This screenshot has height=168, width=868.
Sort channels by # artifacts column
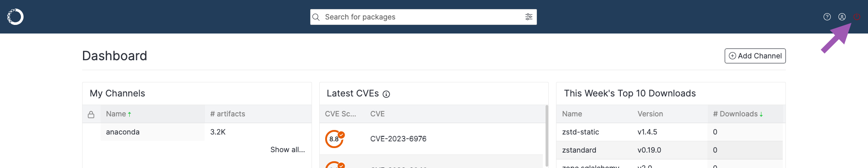tap(228, 114)
